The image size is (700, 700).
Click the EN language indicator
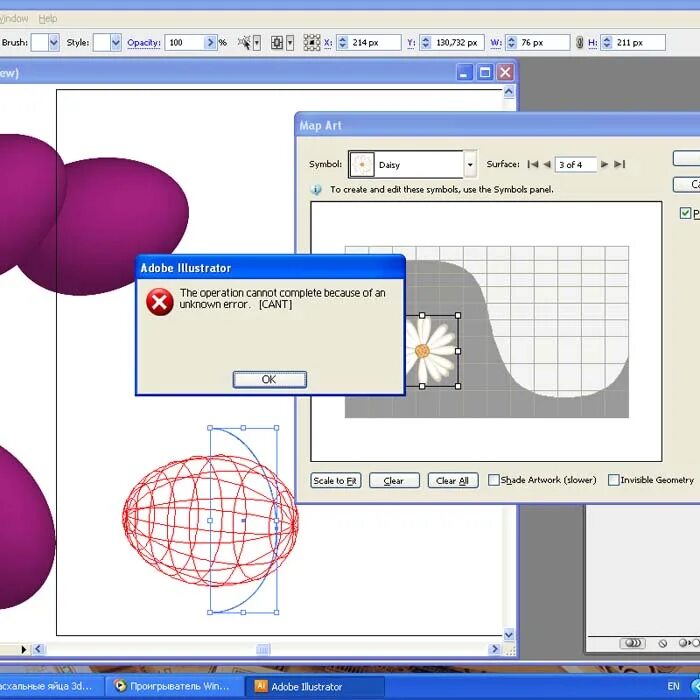click(x=673, y=686)
